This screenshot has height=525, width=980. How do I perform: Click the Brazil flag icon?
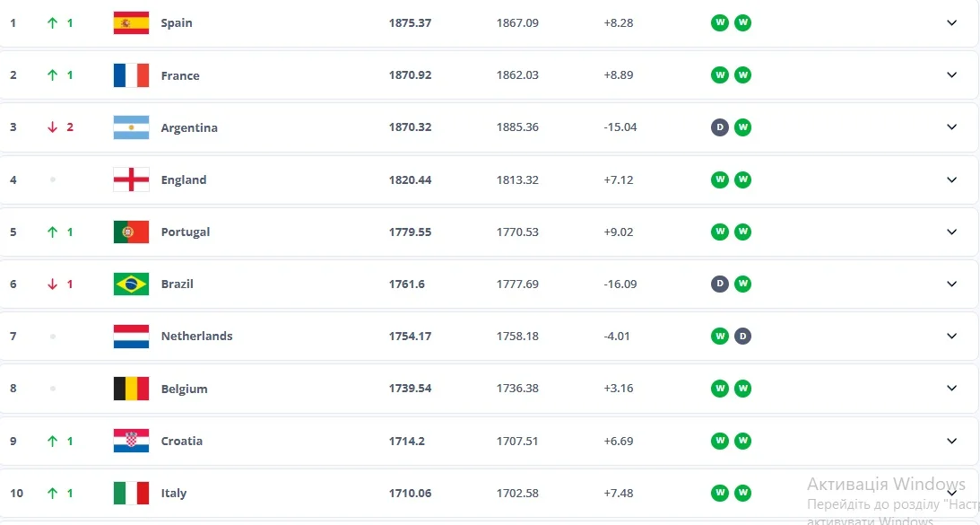(x=131, y=284)
